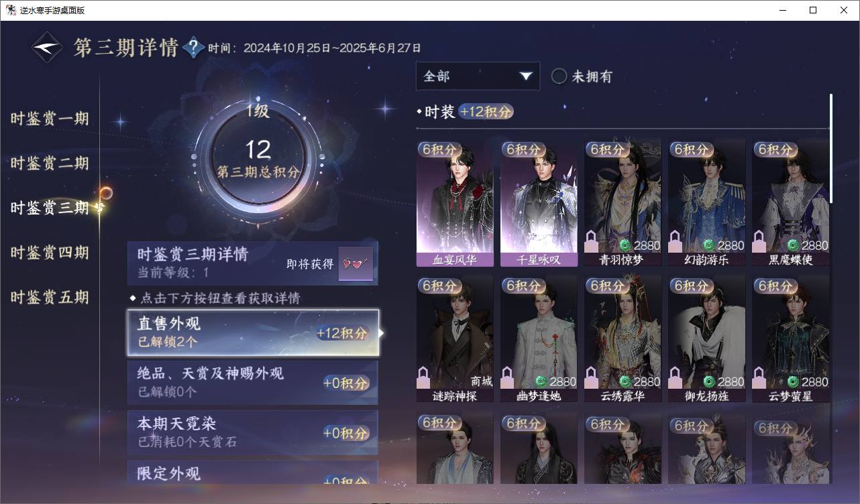Toggle the 未拥有 filter radio button
Screen dimensions: 860x504
pos(559,76)
